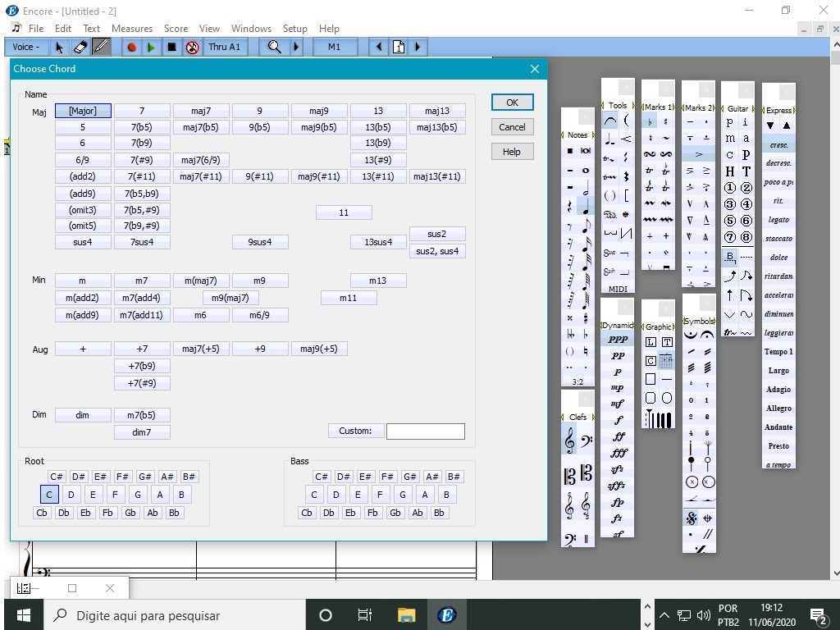
Task: Select fff dynamic in Dynamics palette
Action: tap(617, 453)
